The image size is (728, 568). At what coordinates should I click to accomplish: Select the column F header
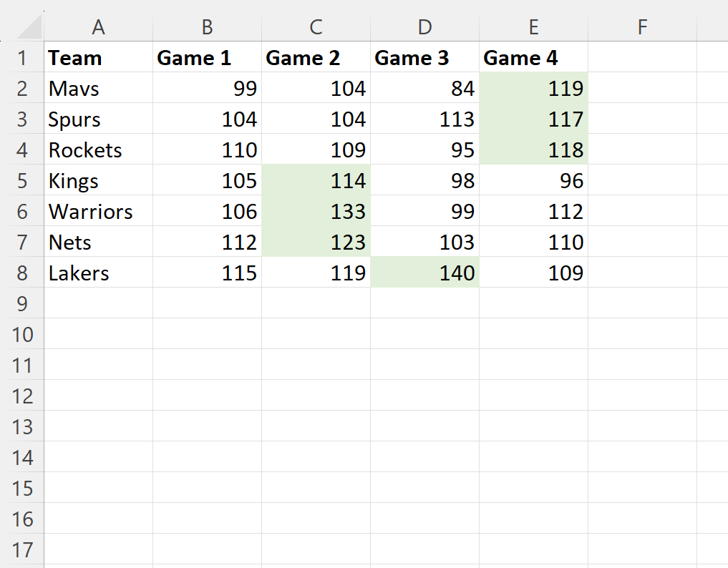tap(642, 26)
